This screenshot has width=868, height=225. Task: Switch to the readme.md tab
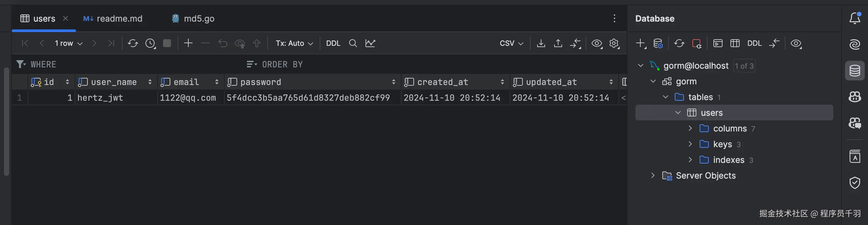click(113, 19)
